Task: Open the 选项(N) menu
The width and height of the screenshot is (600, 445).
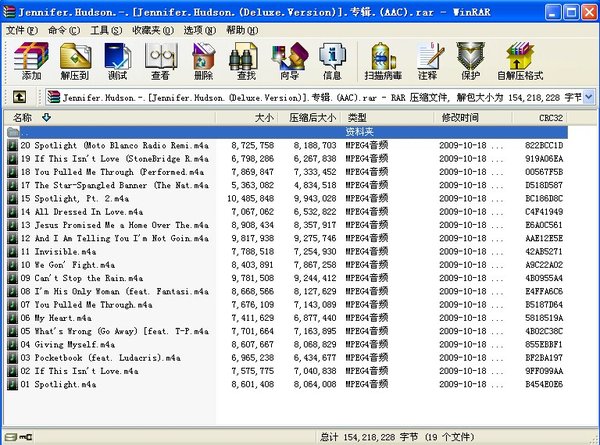Action: (x=199, y=30)
